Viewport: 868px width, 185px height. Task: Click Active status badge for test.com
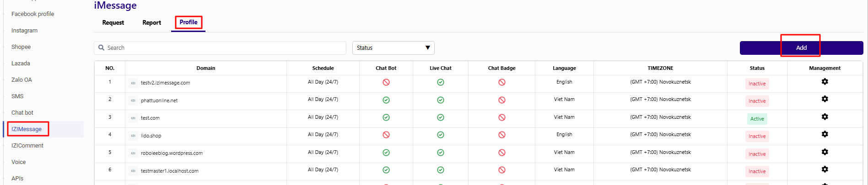click(757, 119)
